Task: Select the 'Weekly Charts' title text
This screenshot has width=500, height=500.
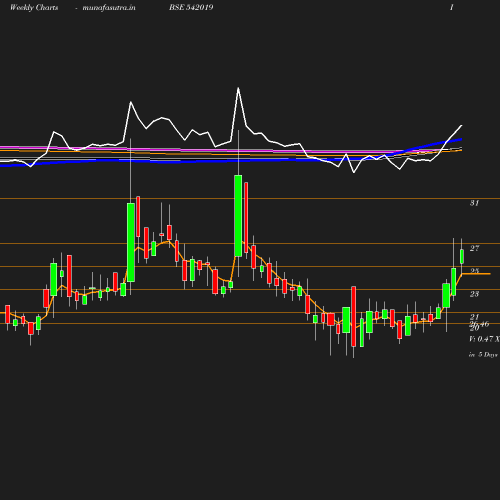Action: pyautogui.click(x=34, y=8)
